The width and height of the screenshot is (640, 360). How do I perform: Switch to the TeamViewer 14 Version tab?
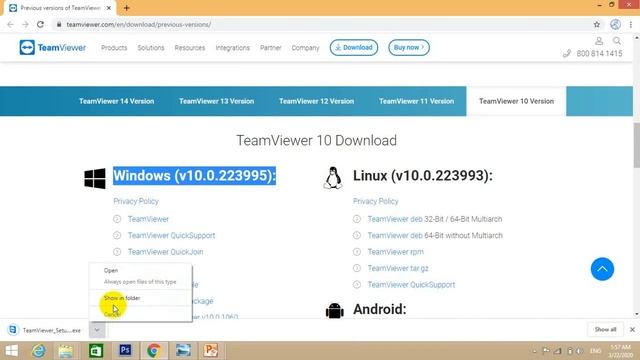[117, 101]
